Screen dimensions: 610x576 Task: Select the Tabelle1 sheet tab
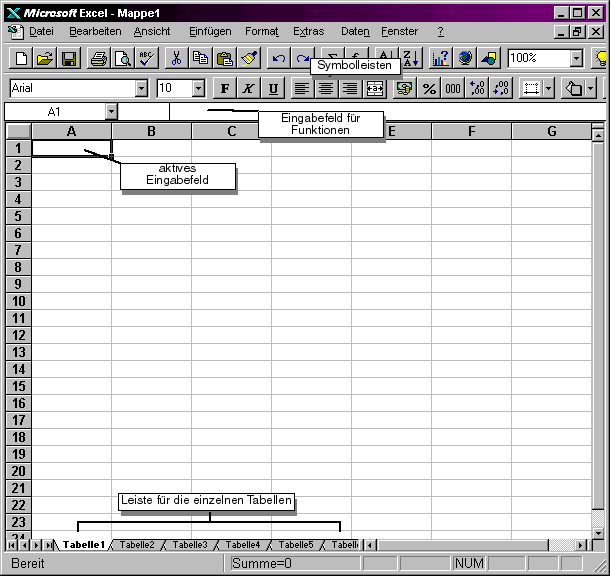[x=84, y=545]
